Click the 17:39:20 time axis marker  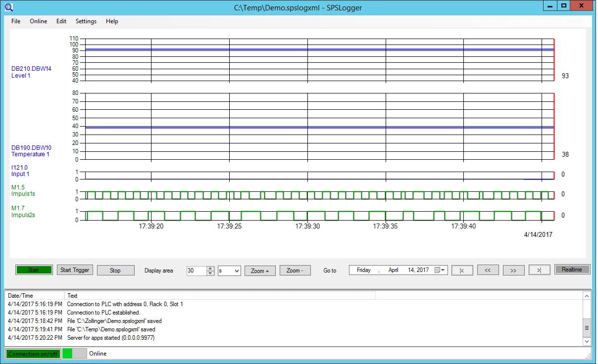[x=151, y=226]
